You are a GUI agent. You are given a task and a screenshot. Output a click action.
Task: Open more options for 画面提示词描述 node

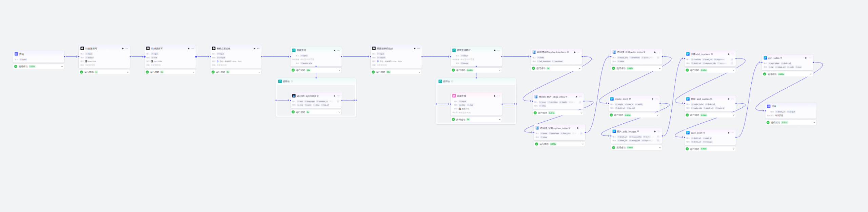419,49
